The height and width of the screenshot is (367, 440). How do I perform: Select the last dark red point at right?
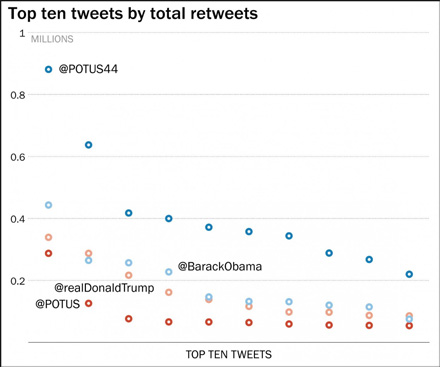pos(409,326)
